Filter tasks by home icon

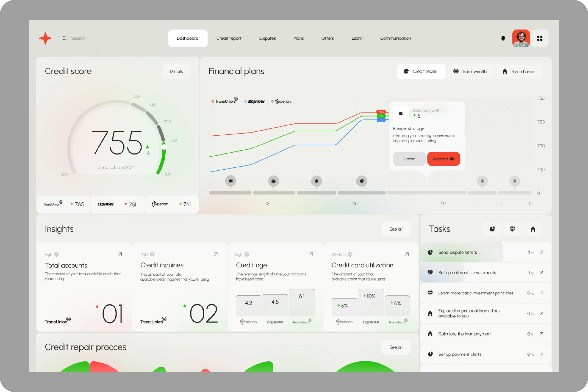[x=533, y=229]
